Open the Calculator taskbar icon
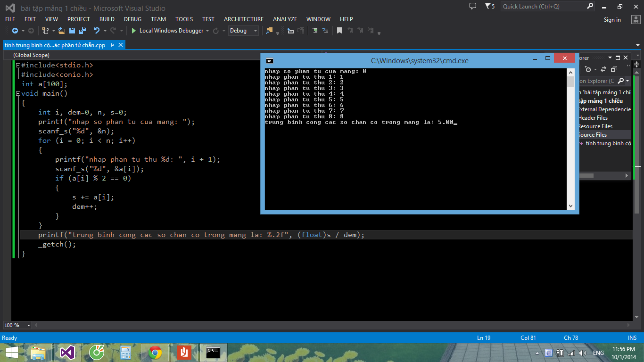This screenshot has width=644, height=362. click(x=125, y=353)
